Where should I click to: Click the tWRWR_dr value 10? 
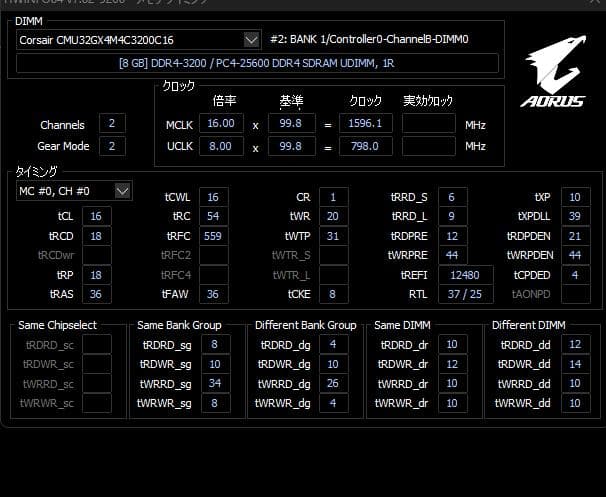[453, 403]
